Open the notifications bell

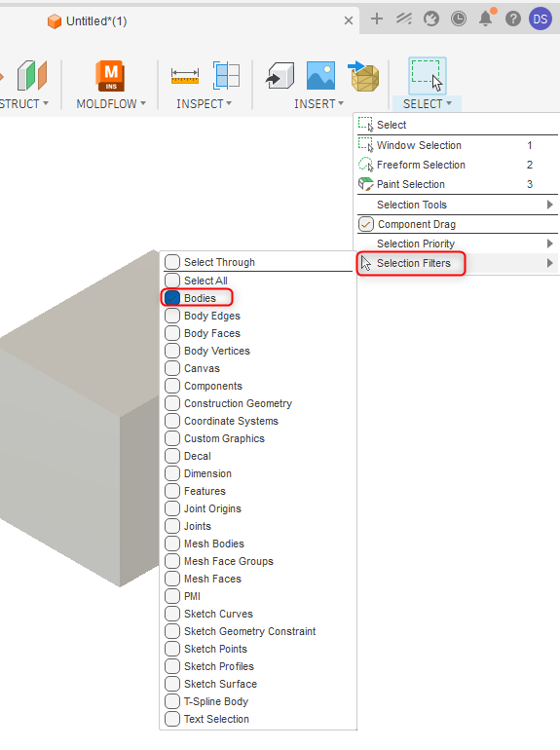click(x=486, y=19)
